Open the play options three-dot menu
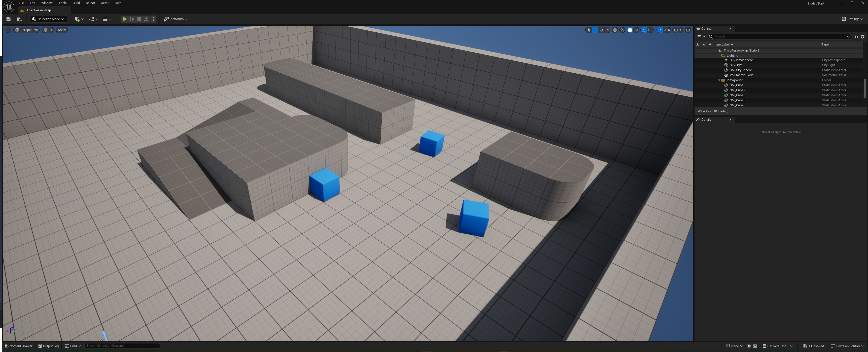 point(153,19)
